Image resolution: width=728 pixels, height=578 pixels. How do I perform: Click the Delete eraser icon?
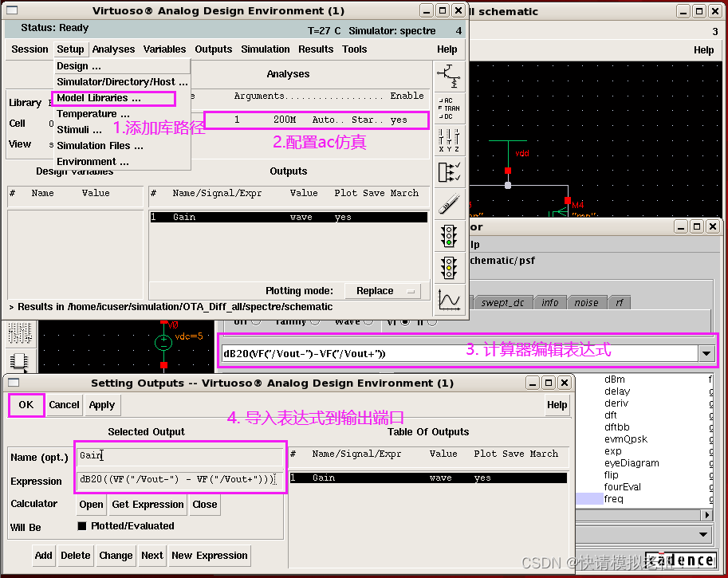click(449, 204)
